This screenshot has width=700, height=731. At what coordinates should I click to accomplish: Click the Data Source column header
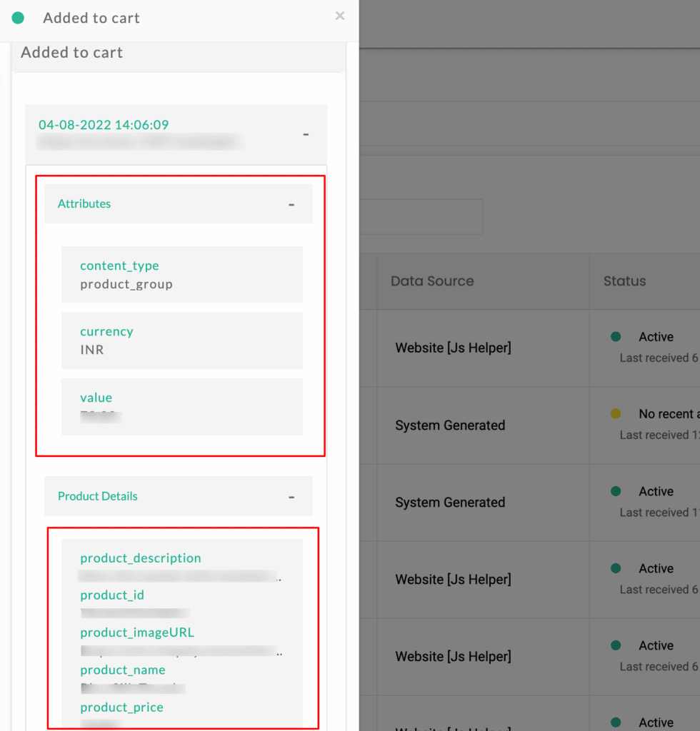432,281
